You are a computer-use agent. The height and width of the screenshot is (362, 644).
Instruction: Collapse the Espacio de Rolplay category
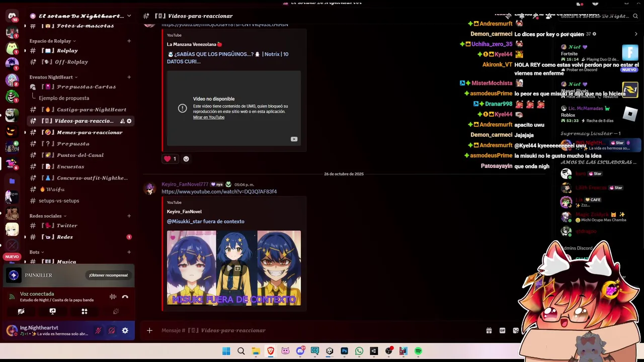click(x=52, y=41)
